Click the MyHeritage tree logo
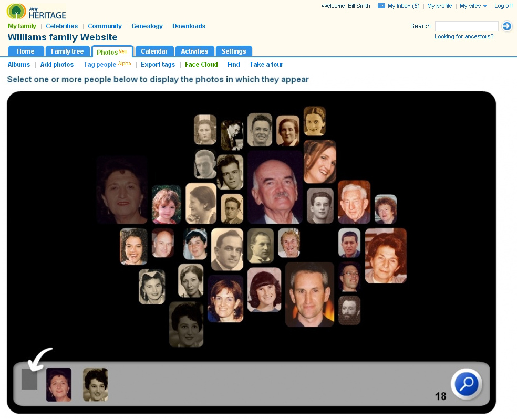The height and width of the screenshot is (420, 517). 16,12
